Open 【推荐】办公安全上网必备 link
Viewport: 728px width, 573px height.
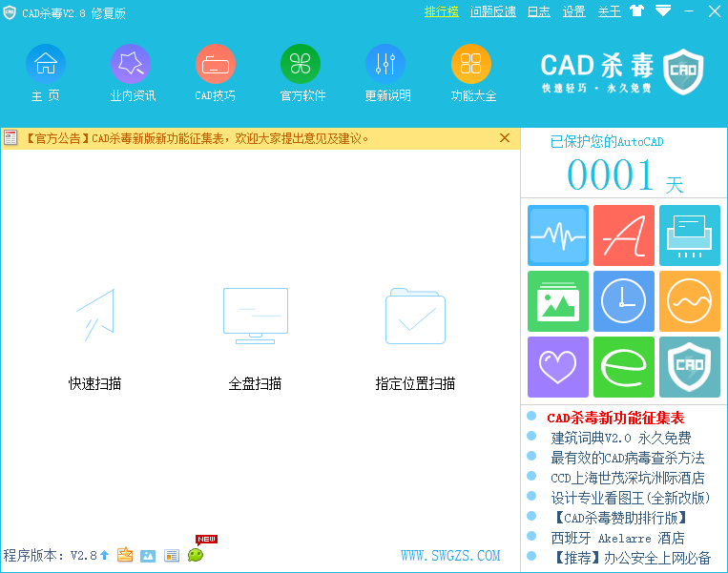(632, 558)
